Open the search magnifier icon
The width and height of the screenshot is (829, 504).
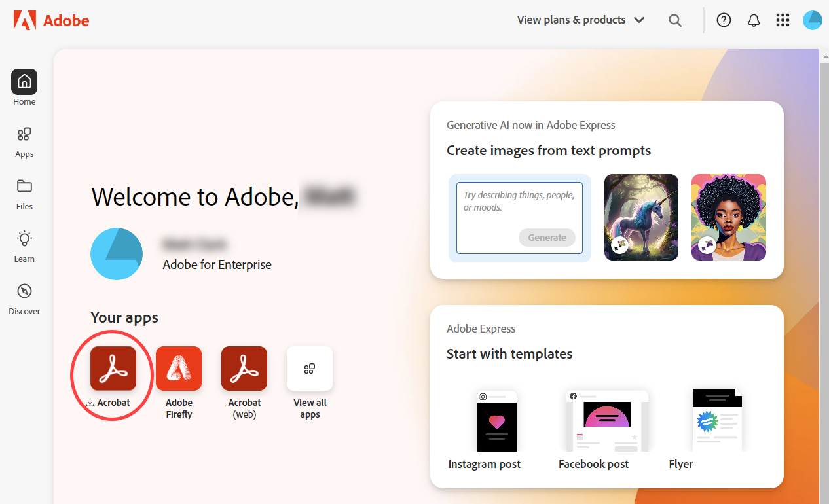(674, 20)
